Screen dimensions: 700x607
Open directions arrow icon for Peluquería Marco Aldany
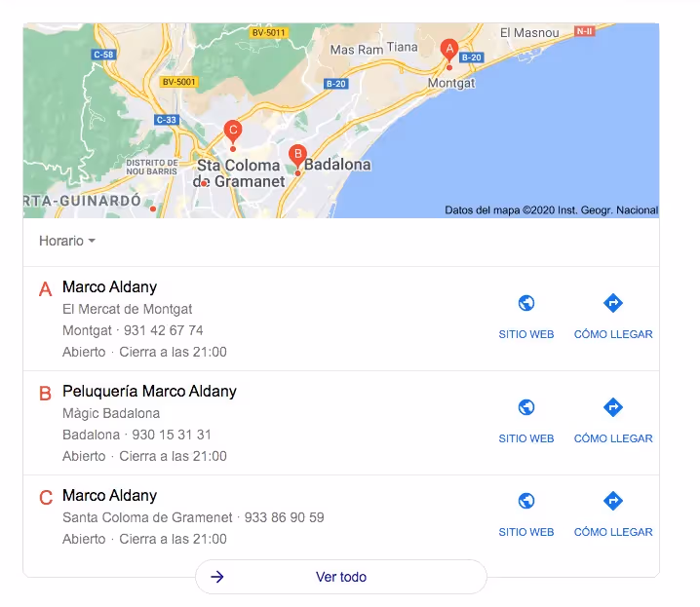613,407
